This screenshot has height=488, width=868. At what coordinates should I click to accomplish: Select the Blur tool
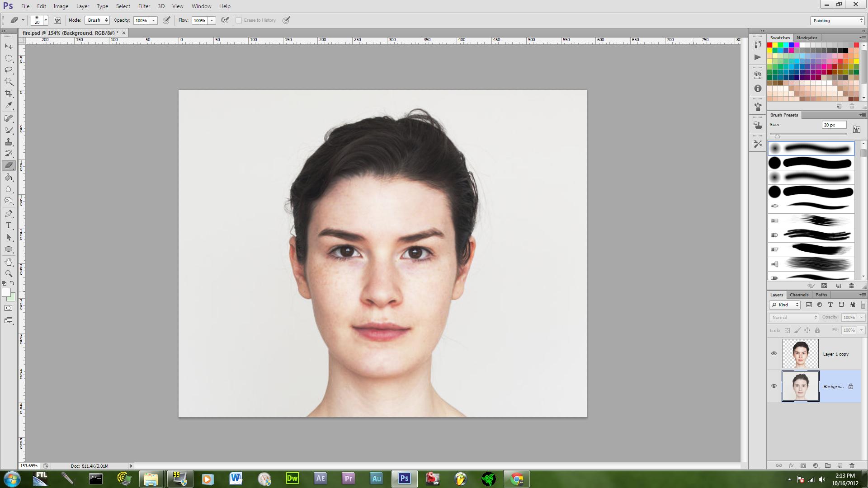(9, 189)
